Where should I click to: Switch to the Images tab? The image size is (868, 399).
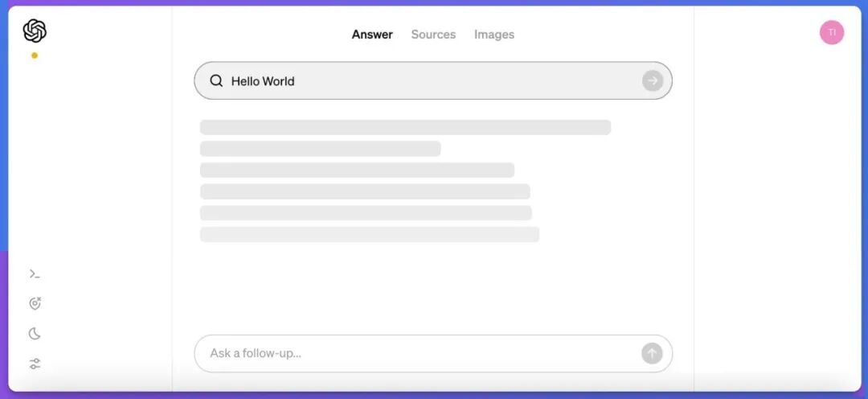(x=494, y=35)
